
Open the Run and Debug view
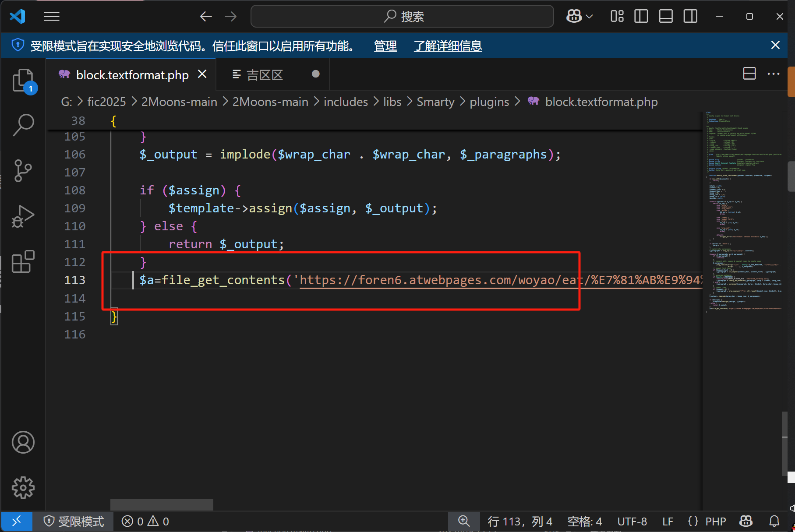pyautogui.click(x=23, y=216)
